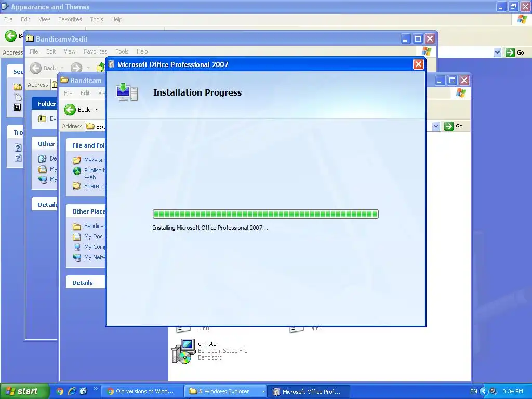Image resolution: width=532 pixels, height=399 pixels.
Task: Close the Microsoft Office Professional 2007 installer
Action: 418,64
